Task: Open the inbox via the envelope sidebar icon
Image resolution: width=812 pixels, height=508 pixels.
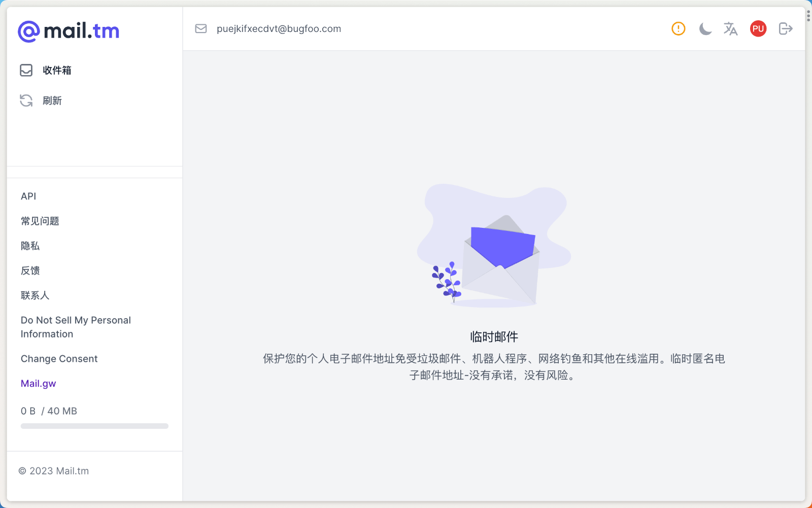Action: click(26, 70)
